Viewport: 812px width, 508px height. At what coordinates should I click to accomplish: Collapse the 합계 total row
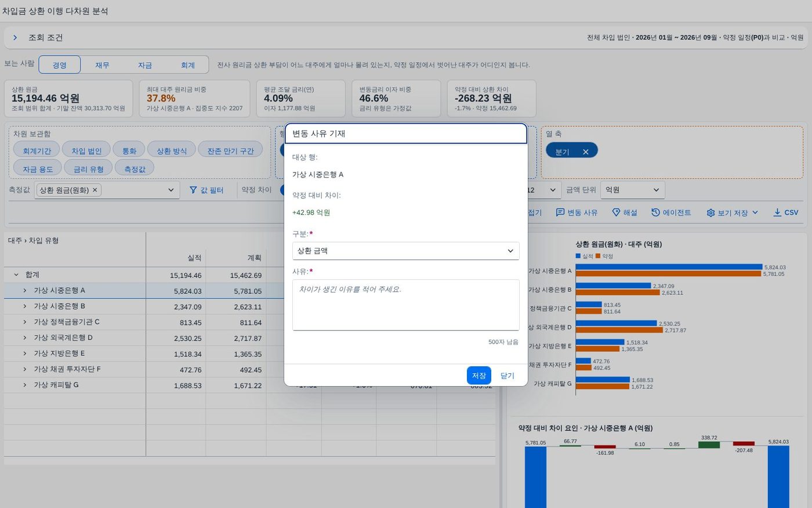pos(16,275)
